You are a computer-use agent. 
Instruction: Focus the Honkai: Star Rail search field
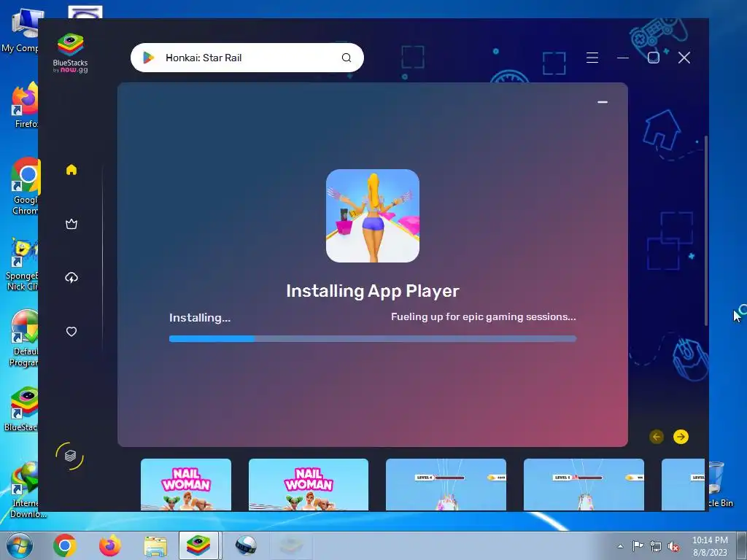point(247,58)
